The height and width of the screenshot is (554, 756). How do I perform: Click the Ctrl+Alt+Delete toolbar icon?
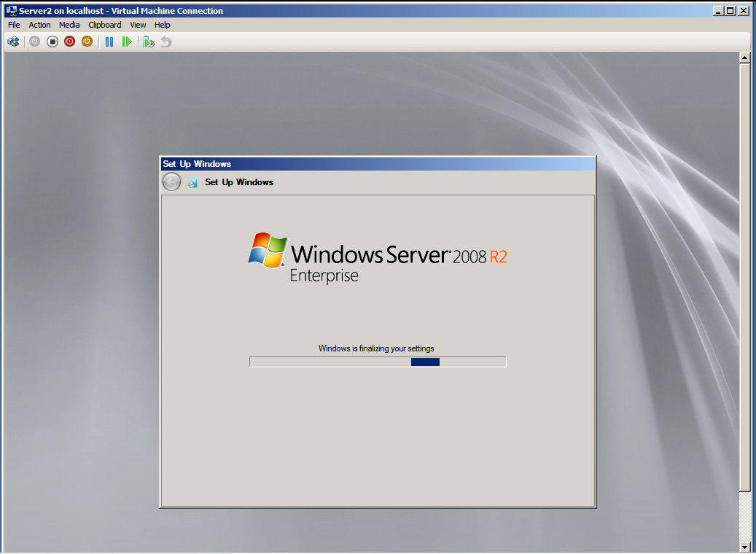(14, 42)
